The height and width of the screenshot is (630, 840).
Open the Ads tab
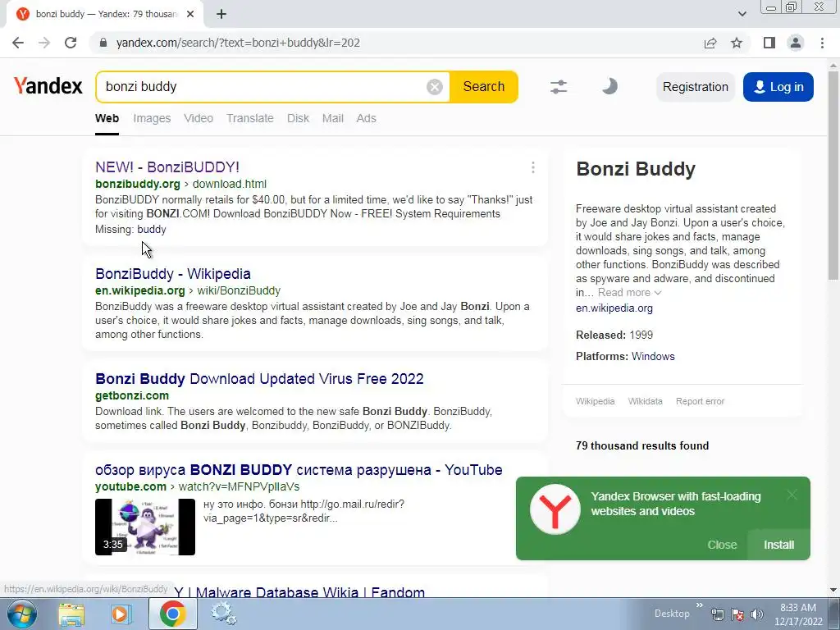pyautogui.click(x=367, y=118)
